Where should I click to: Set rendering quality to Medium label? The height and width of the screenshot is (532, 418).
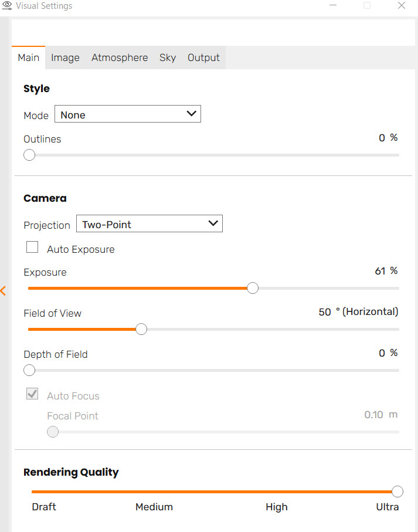[154, 507]
